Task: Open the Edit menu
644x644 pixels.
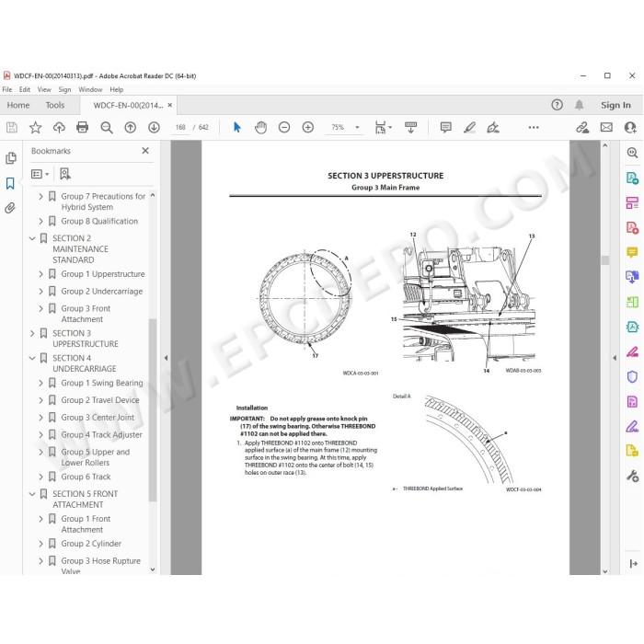Action: coord(25,89)
